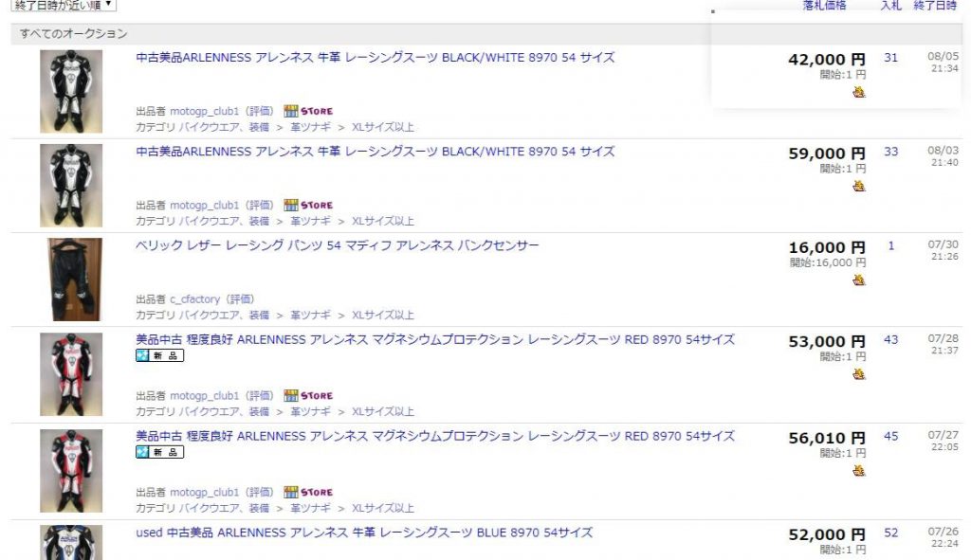Click the STORE icon in the 42,000 円 listing
This screenshot has width=971, height=560.
point(308,111)
